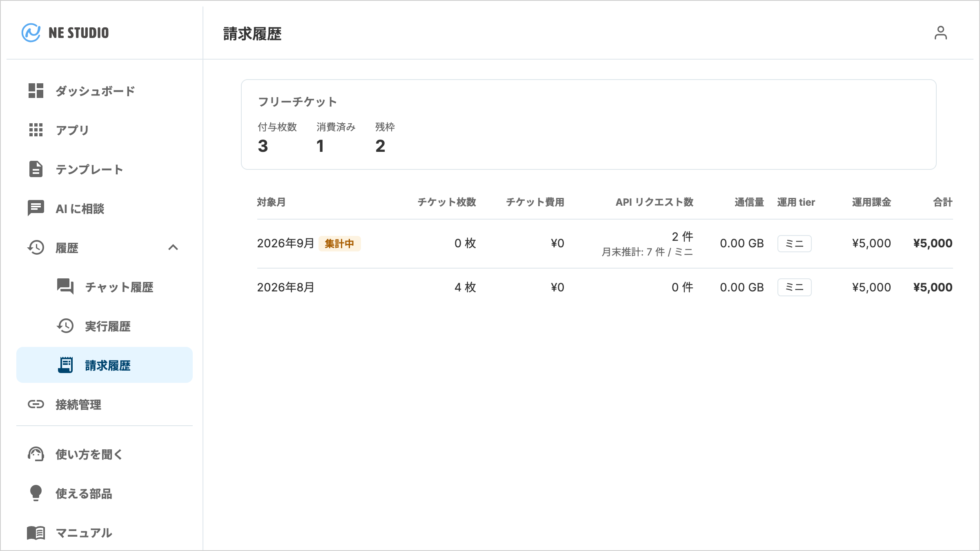Viewport: 980px width, 551px height.
Task: Click the 請求履歴 page title
Action: pos(252,34)
